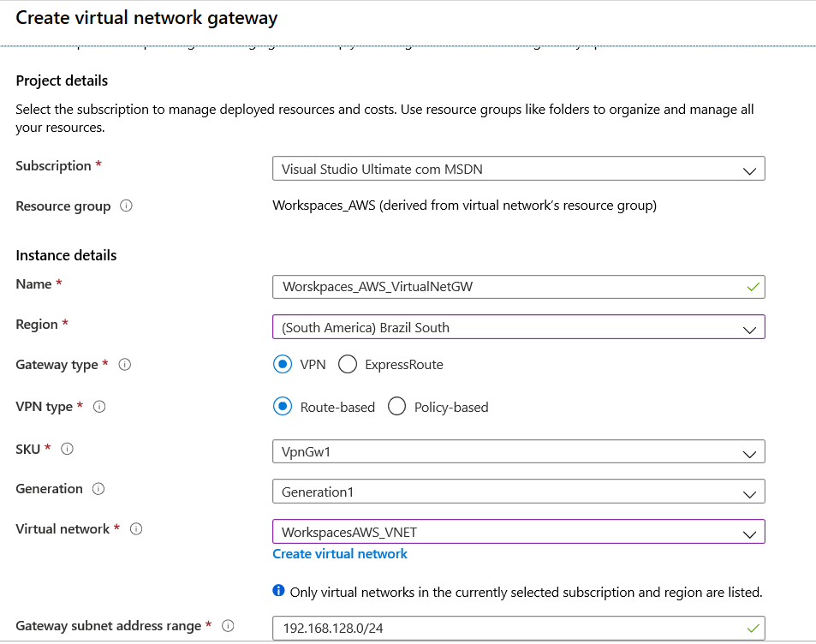
Task: Click the Virtual network info icon
Action: (x=136, y=529)
